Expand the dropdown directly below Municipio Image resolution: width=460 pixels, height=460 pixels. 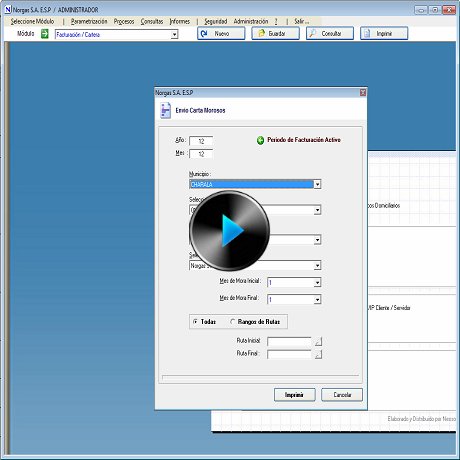tap(317, 210)
